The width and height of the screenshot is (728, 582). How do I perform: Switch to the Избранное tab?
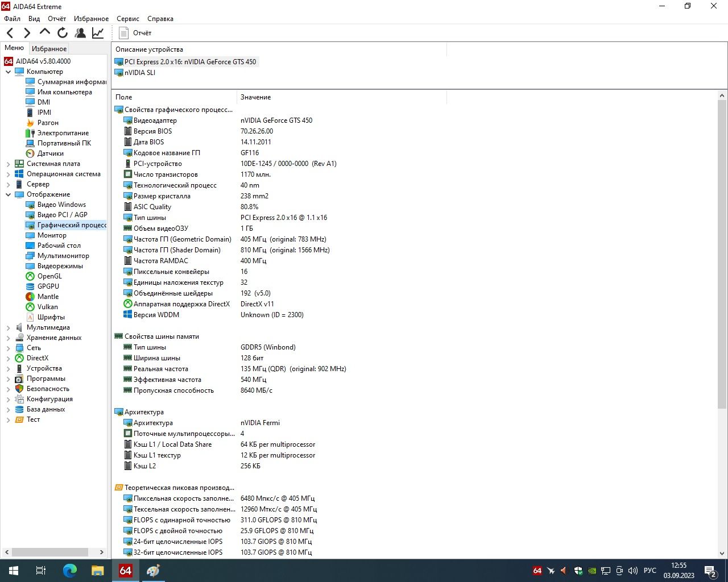(x=49, y=49)
